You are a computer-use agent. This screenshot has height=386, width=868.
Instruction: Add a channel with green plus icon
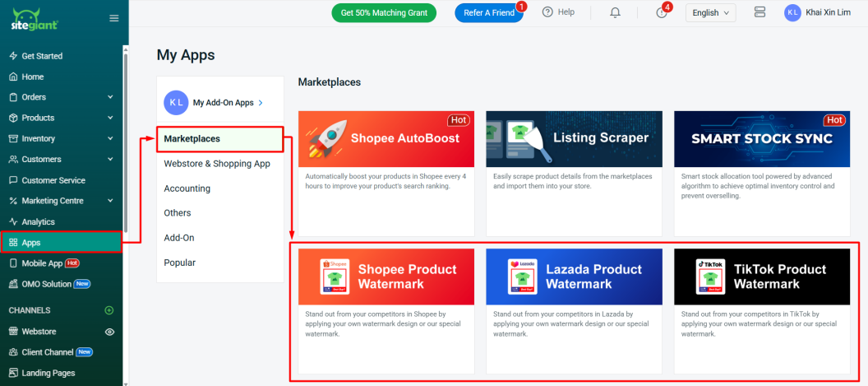click(109, 310)
